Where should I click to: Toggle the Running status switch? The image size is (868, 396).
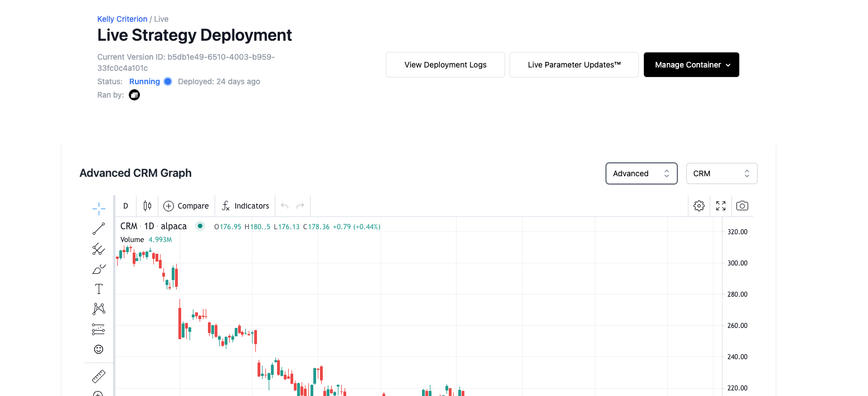(x=167, y=81)
